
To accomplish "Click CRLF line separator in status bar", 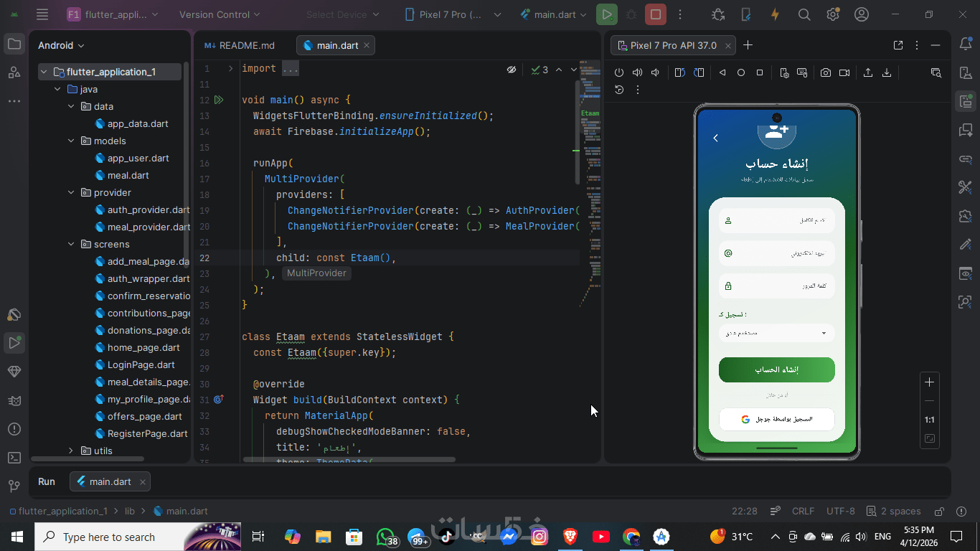I will [x=803, y=511].
